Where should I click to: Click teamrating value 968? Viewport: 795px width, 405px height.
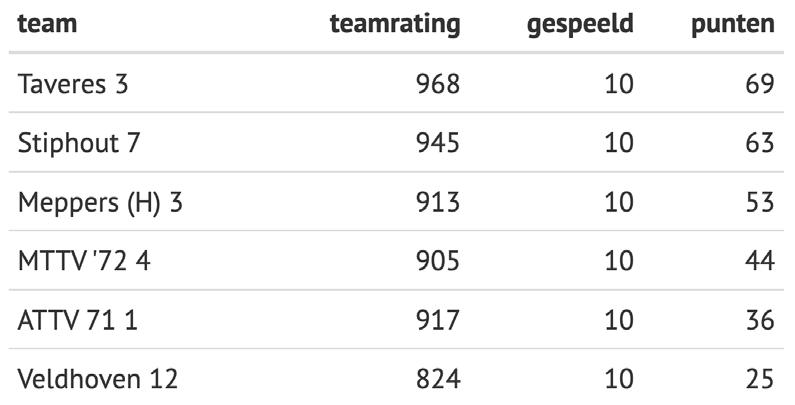(438, 84)
